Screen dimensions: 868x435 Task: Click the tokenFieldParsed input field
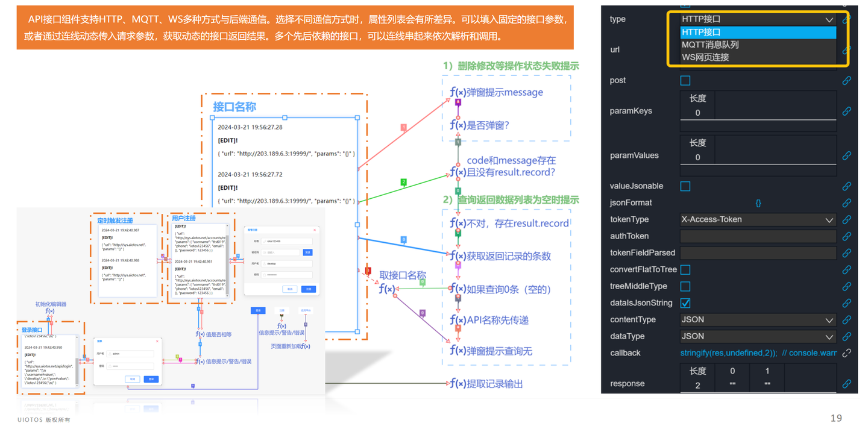(x=758, y=253)
